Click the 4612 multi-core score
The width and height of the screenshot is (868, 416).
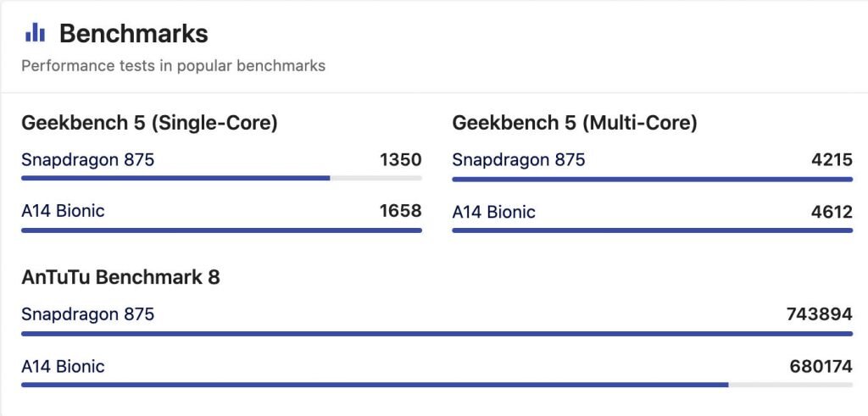point(832,212)
